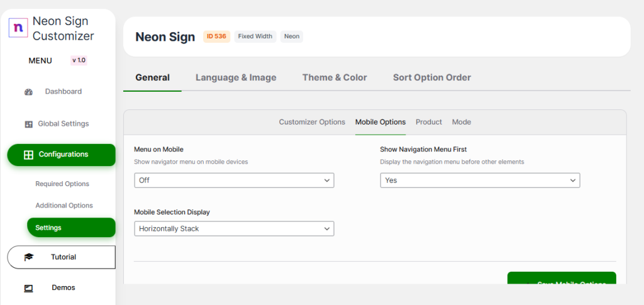Open the Product sub-tab
The width and height of the screenshot is (644, 305).
(x=429, y=122)
